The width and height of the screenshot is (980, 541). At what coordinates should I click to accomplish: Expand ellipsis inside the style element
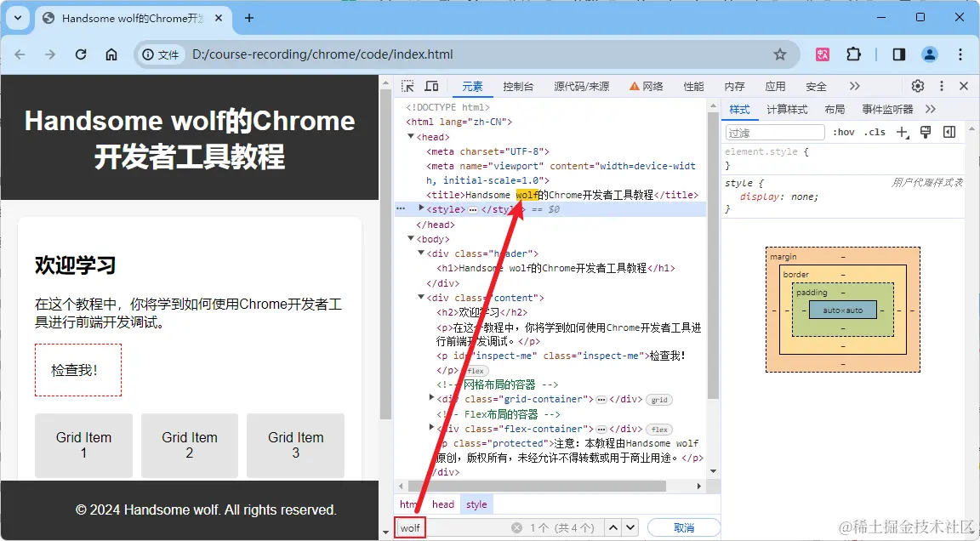pyautogui.click(x=473, y=210)
